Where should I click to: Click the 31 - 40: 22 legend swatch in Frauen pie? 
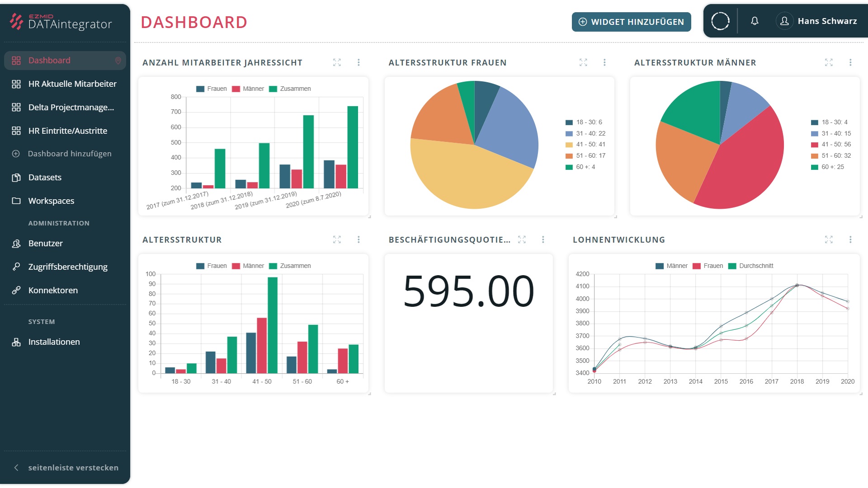point(569,134)
